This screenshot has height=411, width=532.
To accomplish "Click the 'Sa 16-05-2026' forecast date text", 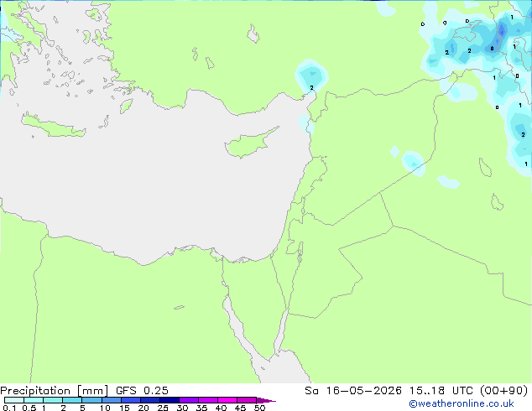I will 353,391.
